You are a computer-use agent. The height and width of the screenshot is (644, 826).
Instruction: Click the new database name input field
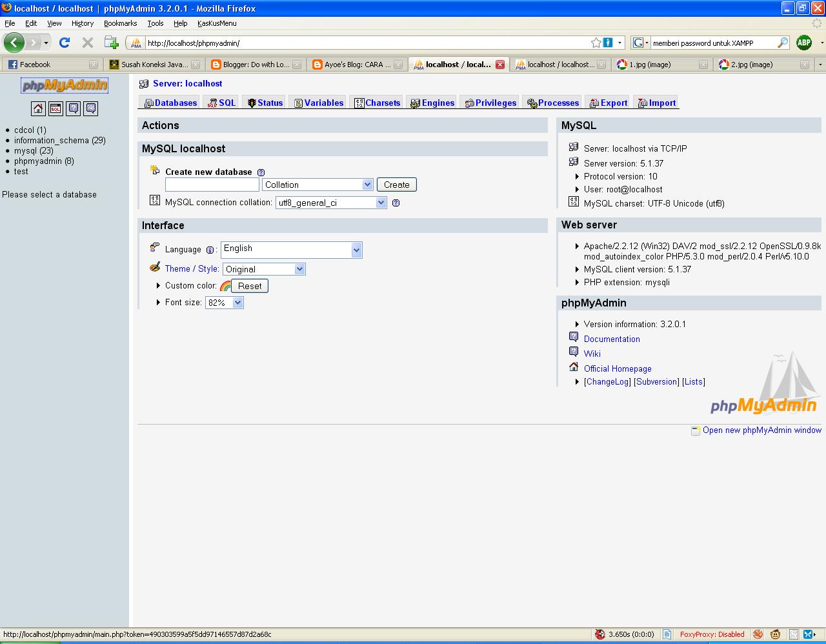point(212,185)
